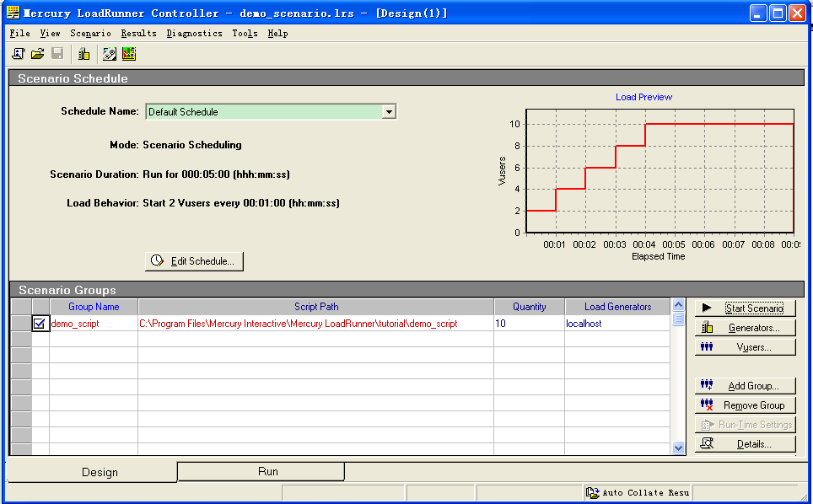Toggle the enabled state of demo_script
This screenshot has width=813, height=504.
(x=40, y=323)
